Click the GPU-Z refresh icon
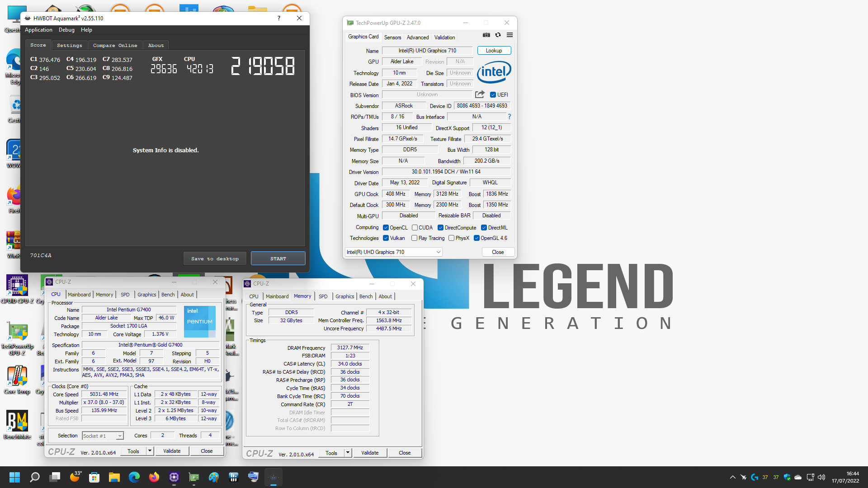The image size is (868, 488). pyautogui.click(x=498, y=35)
